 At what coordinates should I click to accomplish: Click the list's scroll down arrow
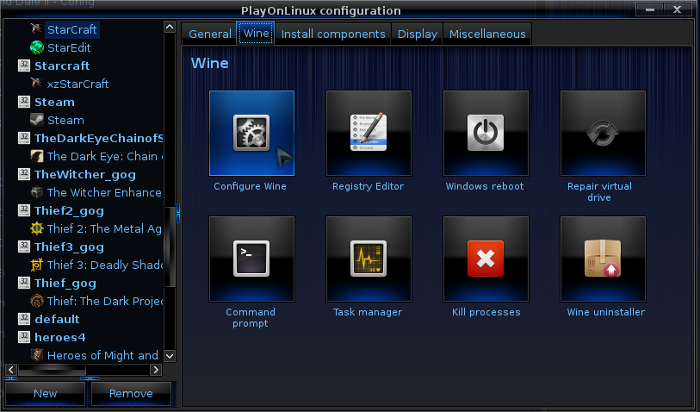170,356
